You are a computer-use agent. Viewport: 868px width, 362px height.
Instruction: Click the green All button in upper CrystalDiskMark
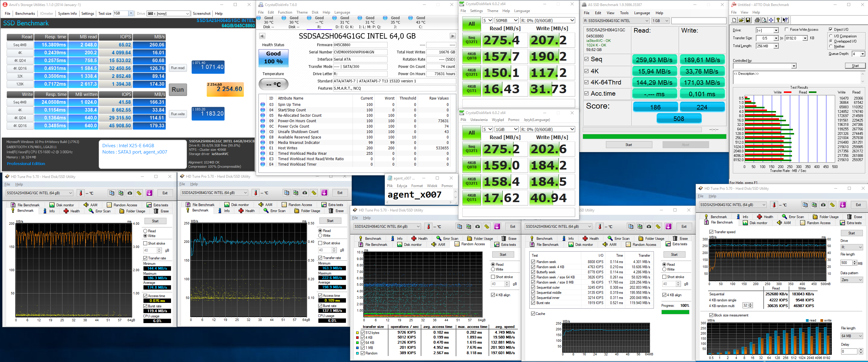[471, 24]
